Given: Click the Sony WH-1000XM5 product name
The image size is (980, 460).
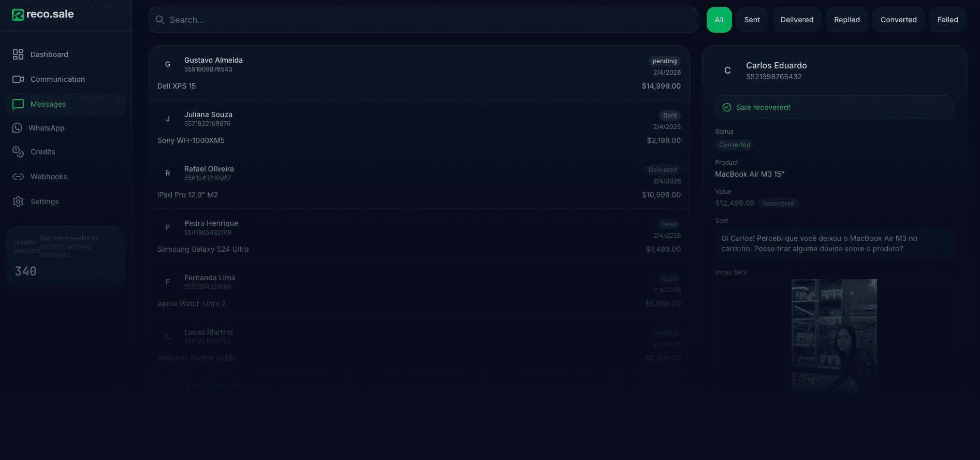Looking at the screenshot, I should coord(191,140).
